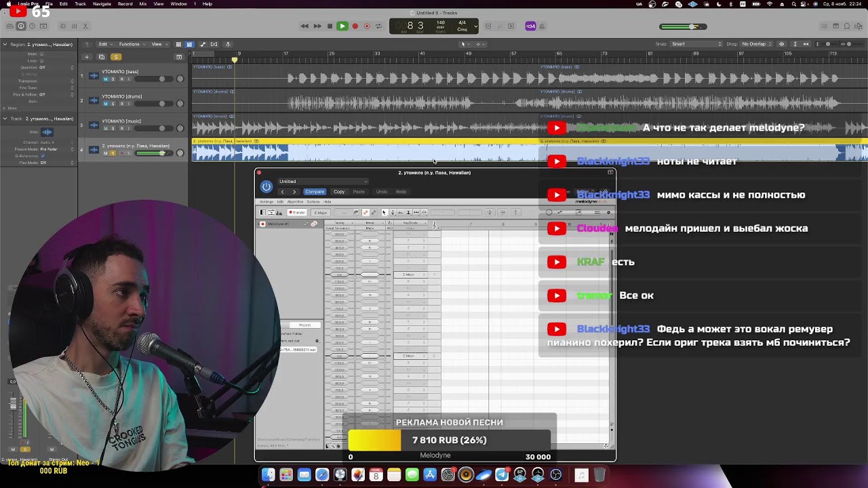The image size is (868, 488).
Task: Open the Navigate menu in menu bar
Action: click(102, 4)
